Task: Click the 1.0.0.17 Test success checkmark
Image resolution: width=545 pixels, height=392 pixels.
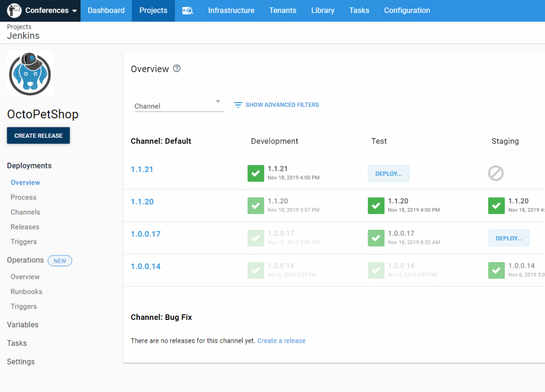Action: pyautogui.click(x=376, y=238)
